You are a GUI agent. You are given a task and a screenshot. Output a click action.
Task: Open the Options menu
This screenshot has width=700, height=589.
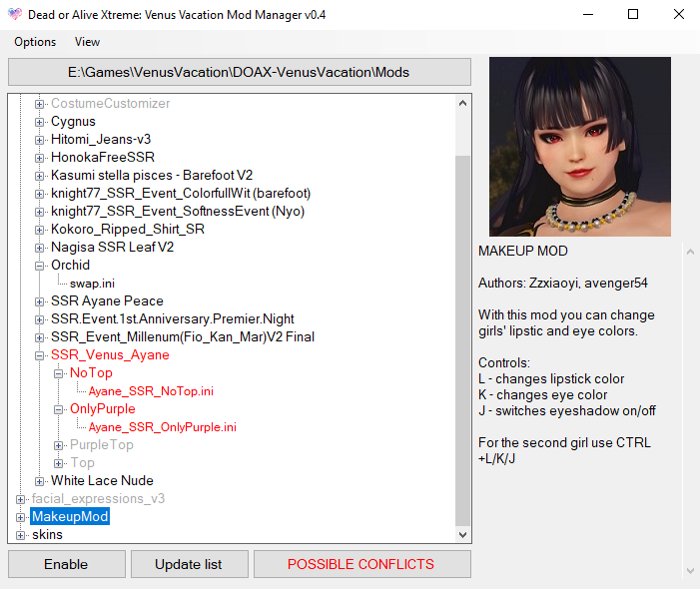point(35,42)
